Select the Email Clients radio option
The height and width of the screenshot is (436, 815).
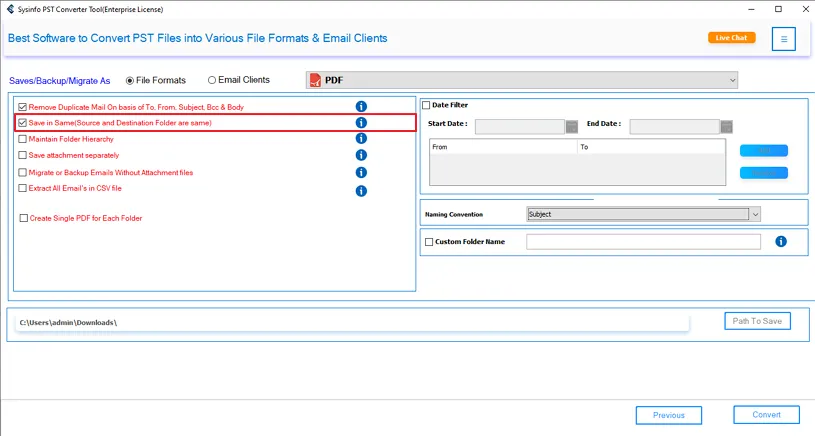tap(212, 80)
